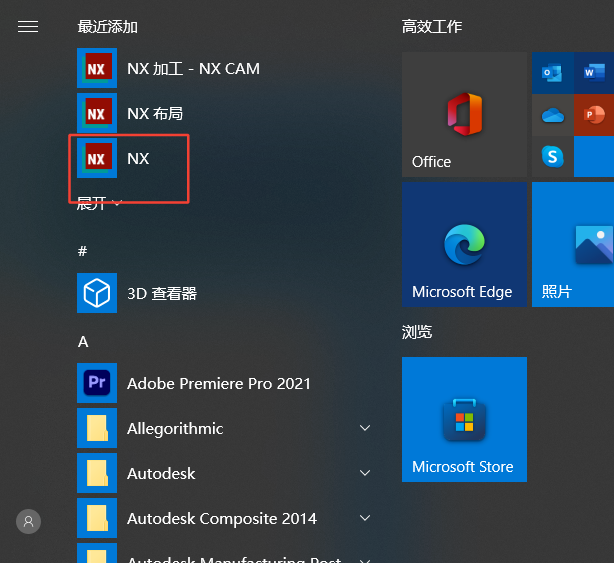
Task: Expand the Autodesk Composite 2014 folder
Action: 365,519
